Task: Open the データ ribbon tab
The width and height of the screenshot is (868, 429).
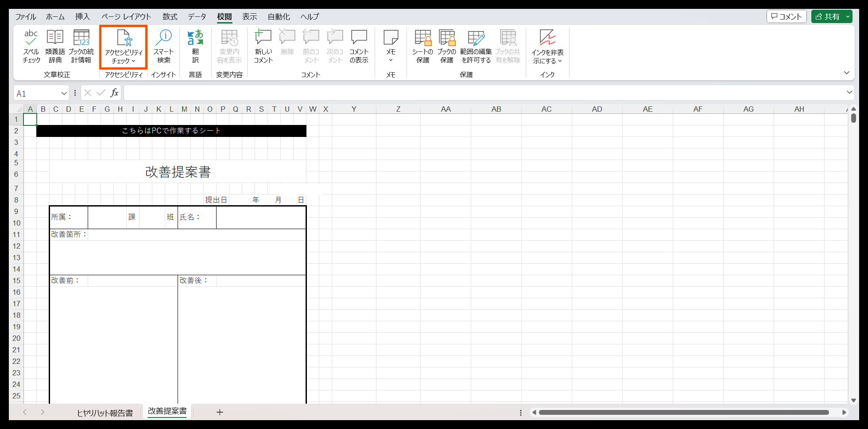Action: 197,16
